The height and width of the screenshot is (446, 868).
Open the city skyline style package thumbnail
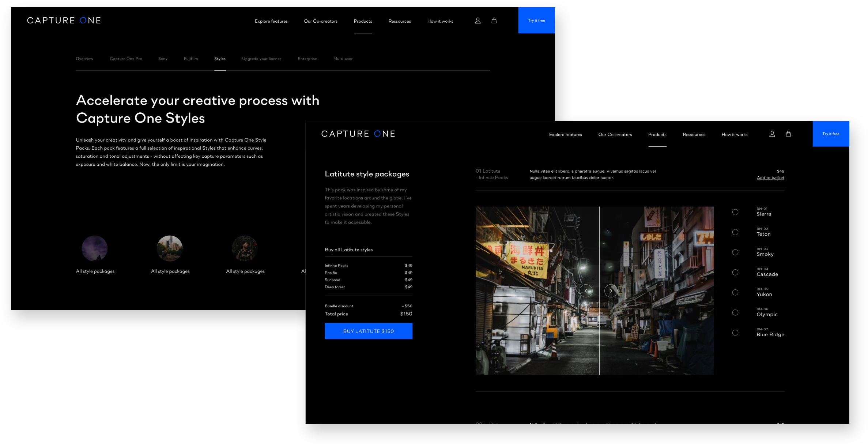[170, 248]
